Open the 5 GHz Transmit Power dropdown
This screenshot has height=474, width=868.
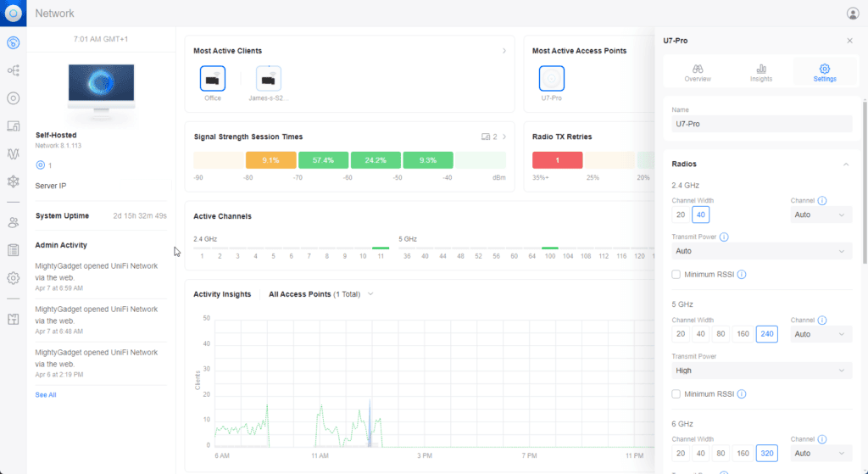click(761, 371)
